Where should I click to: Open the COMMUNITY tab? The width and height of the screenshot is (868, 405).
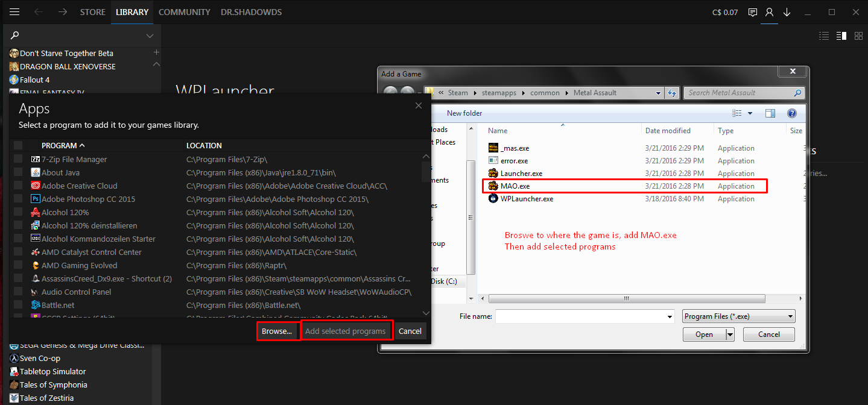[184, 12]
